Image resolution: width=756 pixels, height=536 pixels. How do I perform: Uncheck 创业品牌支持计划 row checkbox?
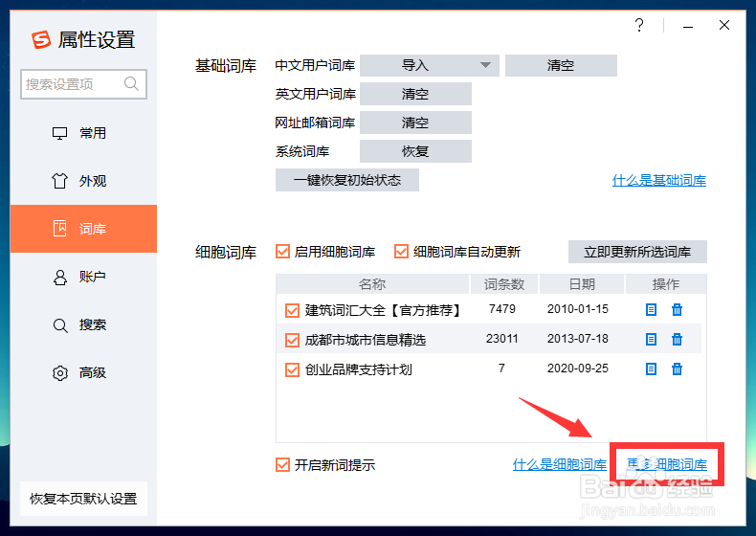tap(292, 370)
